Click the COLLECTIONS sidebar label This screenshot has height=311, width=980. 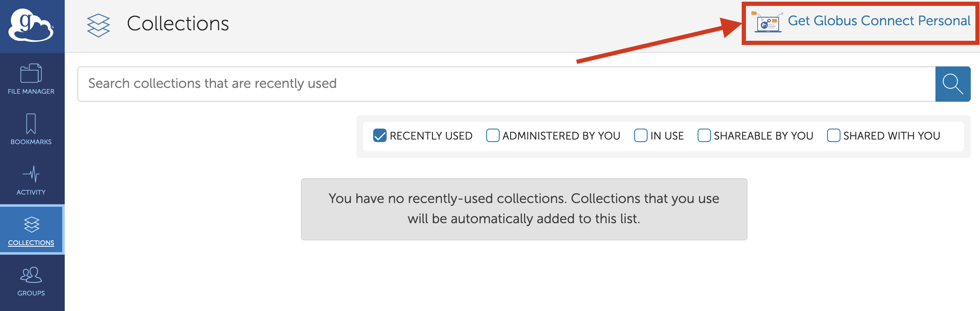pos(31,243)
